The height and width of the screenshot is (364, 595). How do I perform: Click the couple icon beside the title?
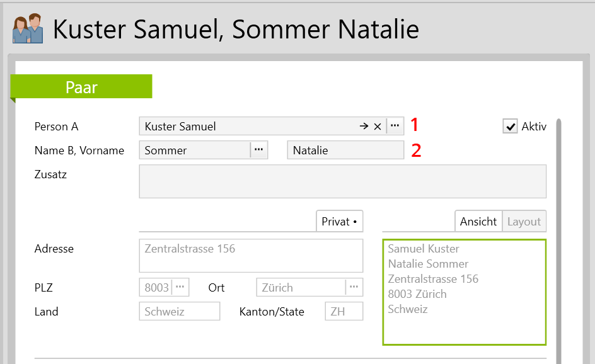pos(28,29)
